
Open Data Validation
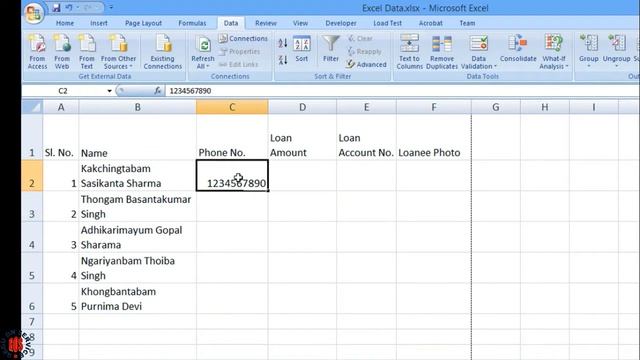point(479,52)
